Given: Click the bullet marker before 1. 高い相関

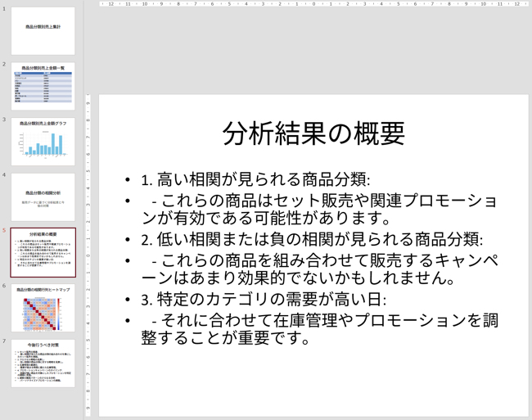Looking at the screenshot, I should point(127,180).
